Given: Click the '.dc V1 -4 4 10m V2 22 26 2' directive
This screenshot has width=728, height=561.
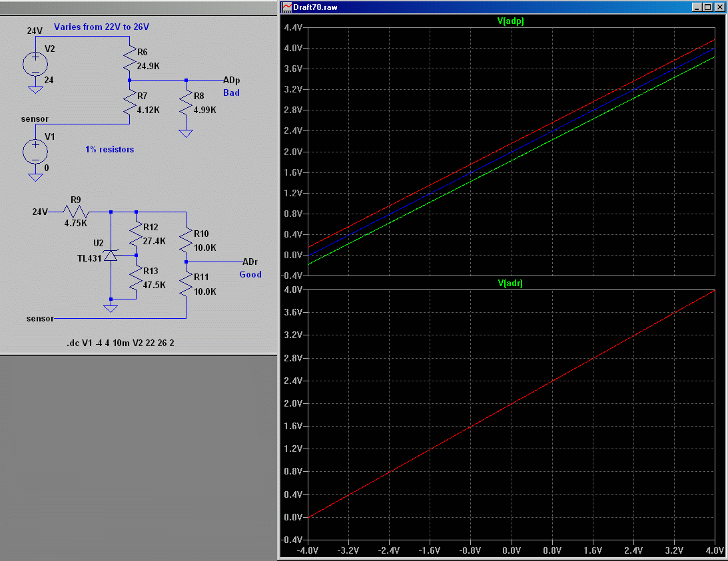Looking at the screenshot, I should click(x=121, y=343).
